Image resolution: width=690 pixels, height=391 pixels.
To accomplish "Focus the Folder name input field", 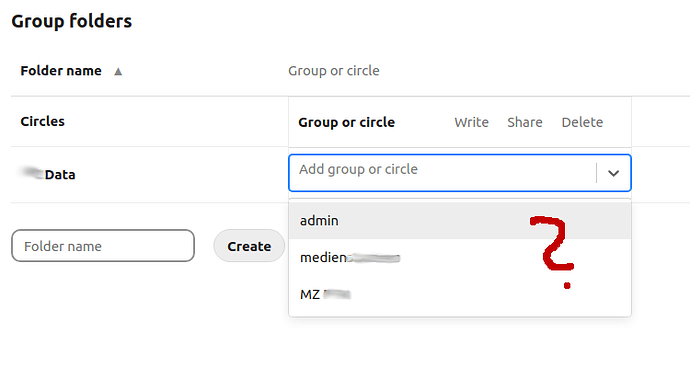I will click(103, 246).
